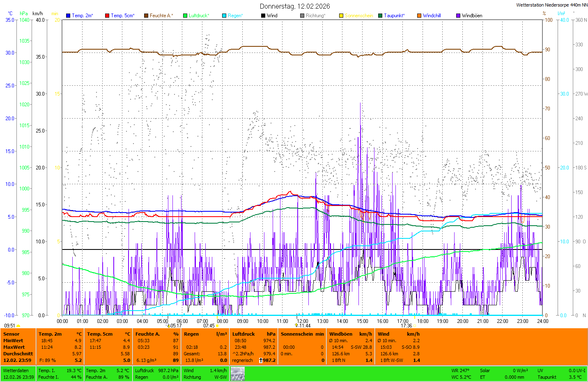This screenshot has width=588, height=382.
Task: Click the rising pressure trend arrow
Action: (x=260, y=360)
